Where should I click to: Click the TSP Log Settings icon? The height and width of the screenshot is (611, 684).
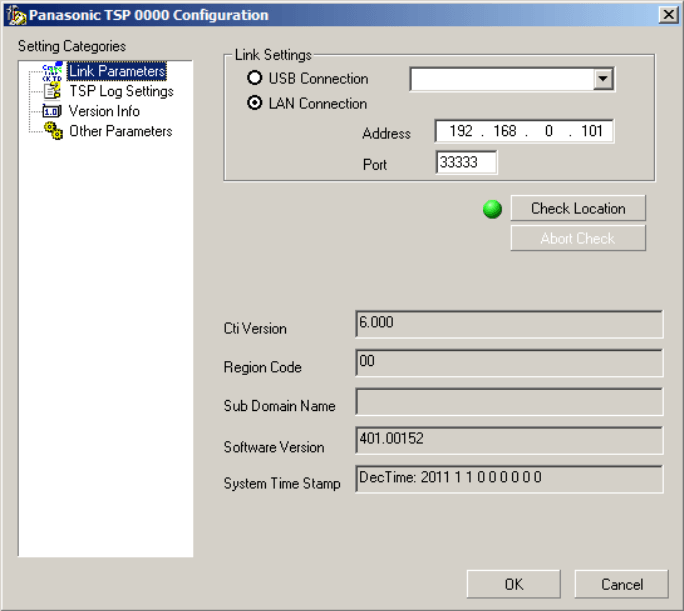click(52, 91)
